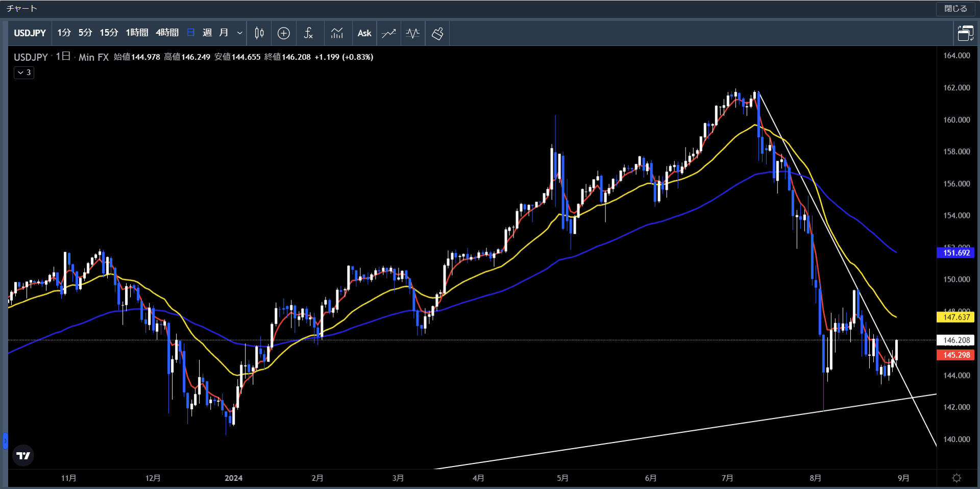
Task: Click the compare symbol plus icon
Action: (284, 33)
